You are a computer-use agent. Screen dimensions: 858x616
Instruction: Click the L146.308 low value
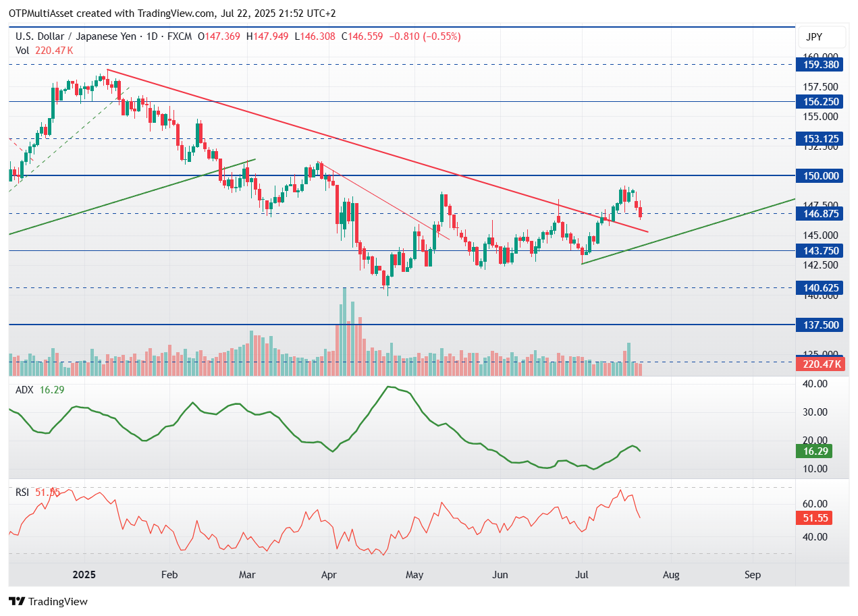click(x=317, y=36)
